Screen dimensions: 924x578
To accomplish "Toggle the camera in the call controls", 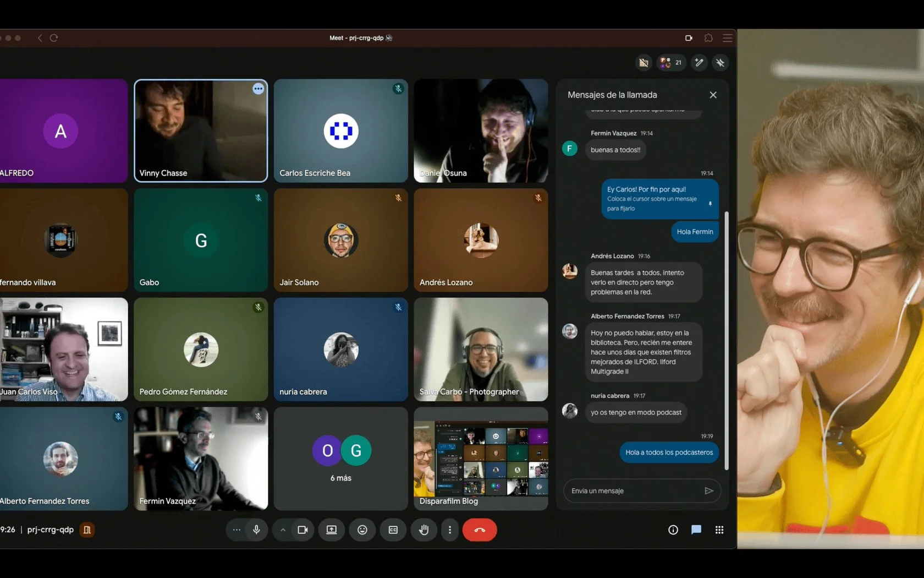I will click(302, 530).
